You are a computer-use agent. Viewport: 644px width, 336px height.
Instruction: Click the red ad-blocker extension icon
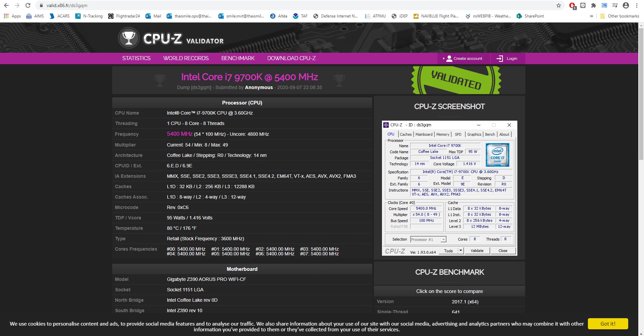pos(572,6)
